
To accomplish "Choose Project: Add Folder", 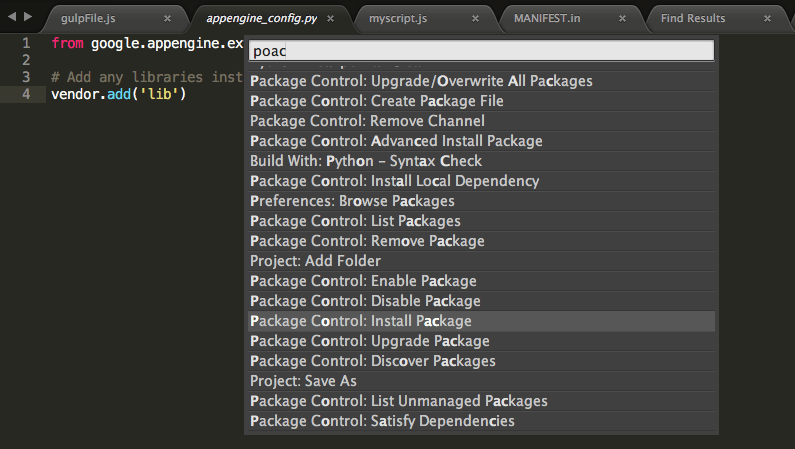I will click(481, 261).
